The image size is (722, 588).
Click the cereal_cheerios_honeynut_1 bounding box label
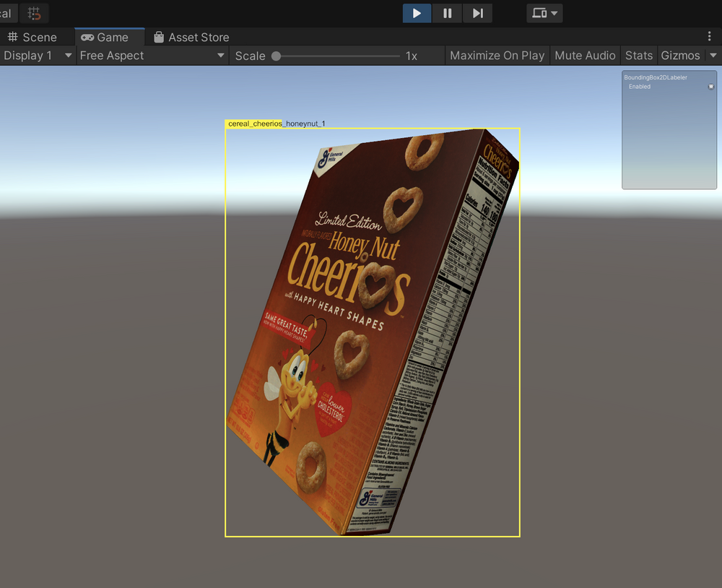(276, 124)
